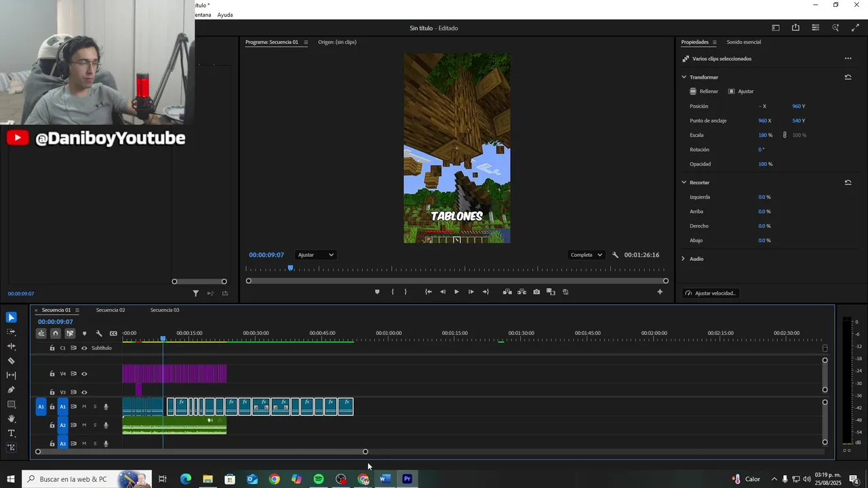Toggle full screen video icon in header
The height and width of the screenshot is (488, 868).
coord(855,28)
